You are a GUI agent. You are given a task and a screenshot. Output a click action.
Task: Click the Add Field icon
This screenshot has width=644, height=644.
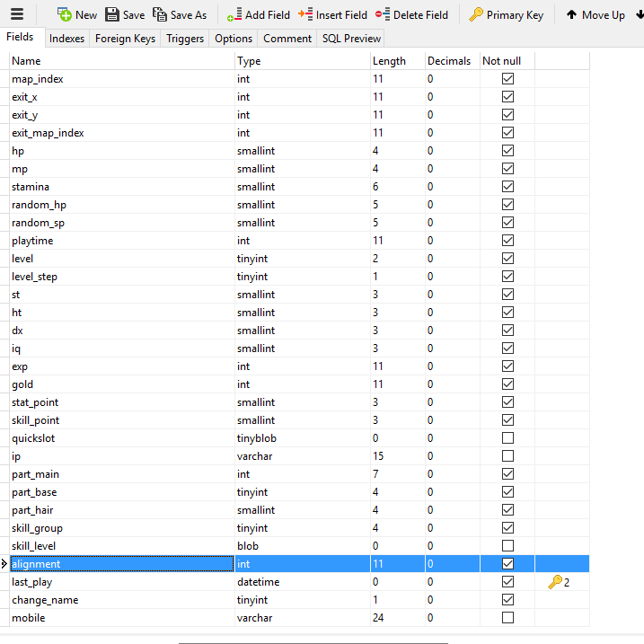pos(234,15)
